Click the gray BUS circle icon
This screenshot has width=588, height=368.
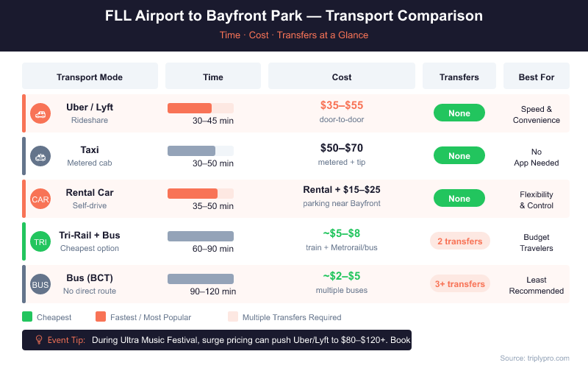[x=40, y=284]
